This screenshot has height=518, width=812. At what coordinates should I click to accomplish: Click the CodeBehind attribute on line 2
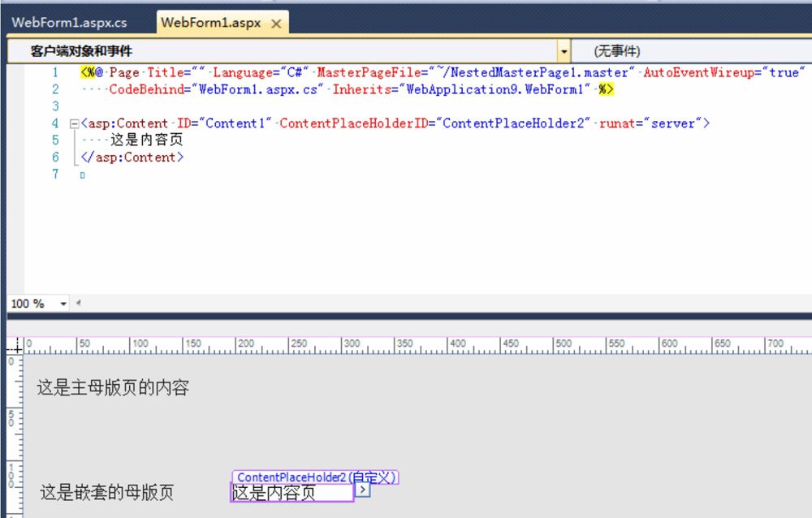click(x=146, y=89)
